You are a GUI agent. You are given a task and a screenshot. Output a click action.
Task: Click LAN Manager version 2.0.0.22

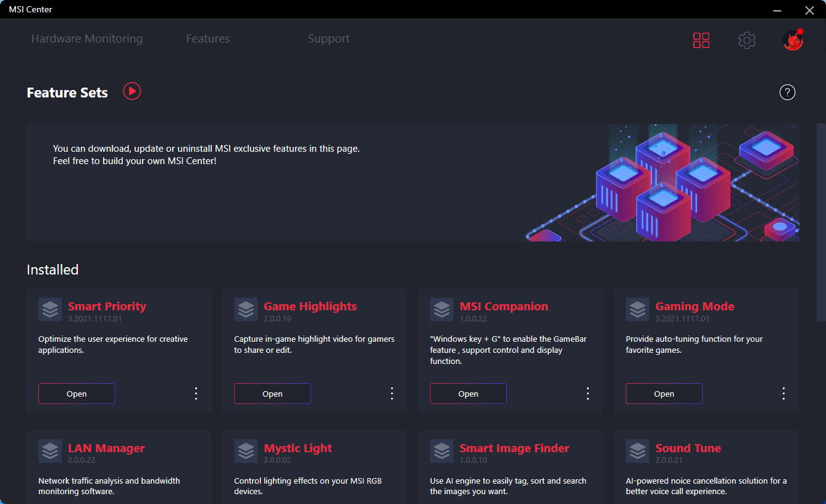click(81, 460)
